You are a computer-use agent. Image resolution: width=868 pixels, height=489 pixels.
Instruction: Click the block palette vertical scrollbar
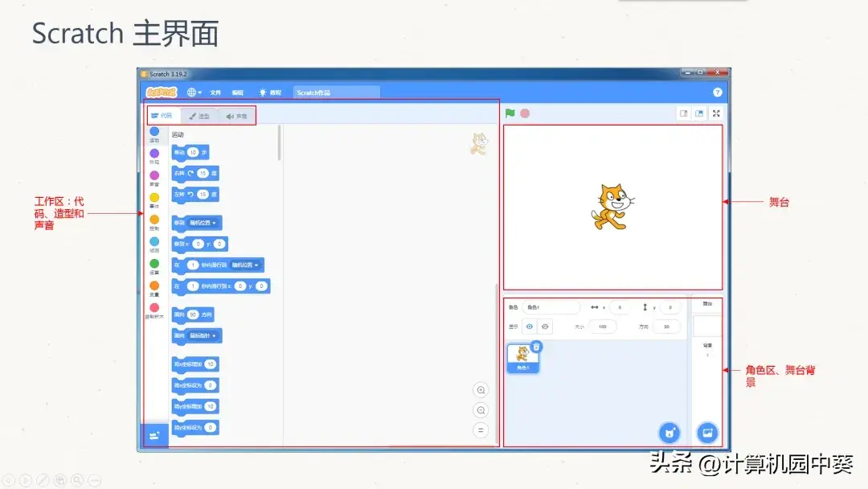pos(279,143)
